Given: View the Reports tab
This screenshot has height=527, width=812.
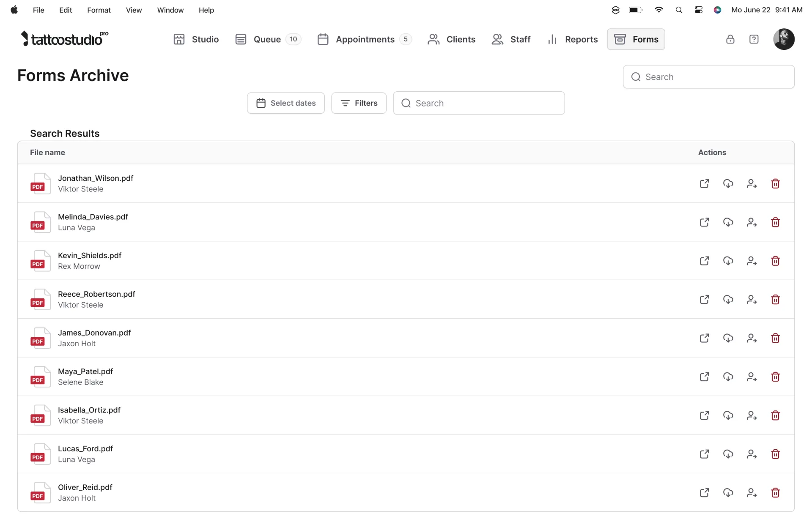Looking at the screenshot, I should point(572,39).
